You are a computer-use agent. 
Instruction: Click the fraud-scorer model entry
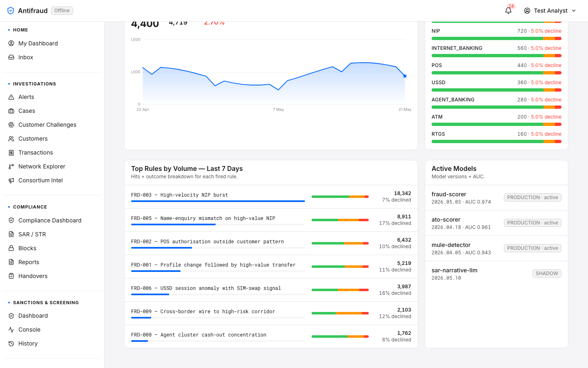click(497, 198)
